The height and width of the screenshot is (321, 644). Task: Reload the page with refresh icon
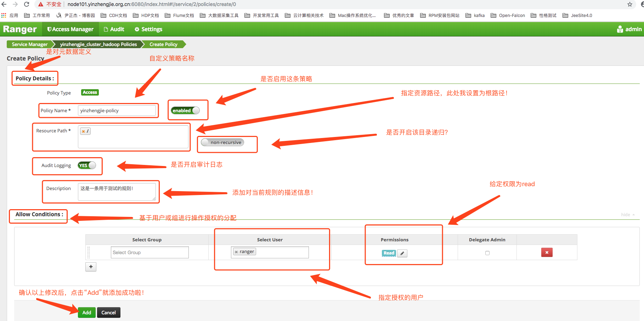click(27, 4)
